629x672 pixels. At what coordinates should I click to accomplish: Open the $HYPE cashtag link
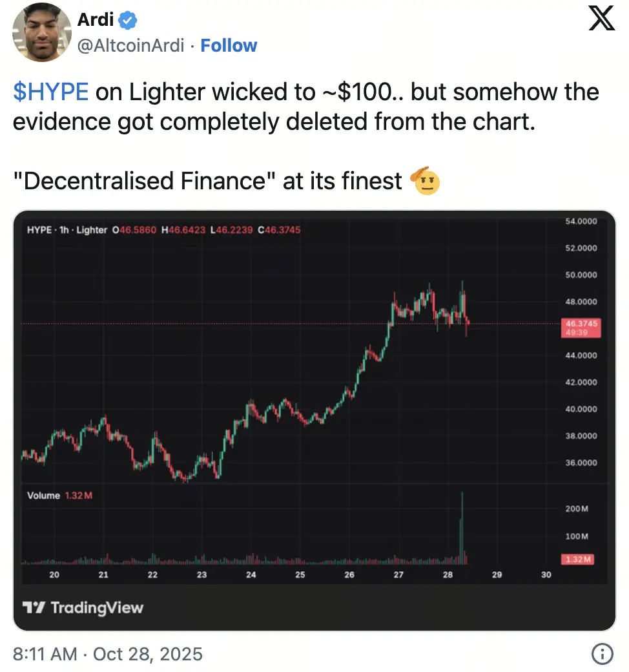pos(51,92)
